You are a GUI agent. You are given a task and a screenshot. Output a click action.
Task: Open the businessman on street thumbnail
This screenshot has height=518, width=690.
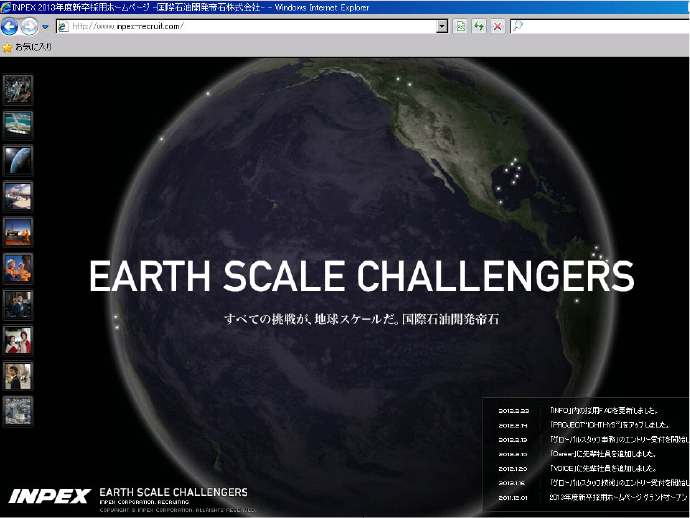pyautogui.click(x=18, y=376)
